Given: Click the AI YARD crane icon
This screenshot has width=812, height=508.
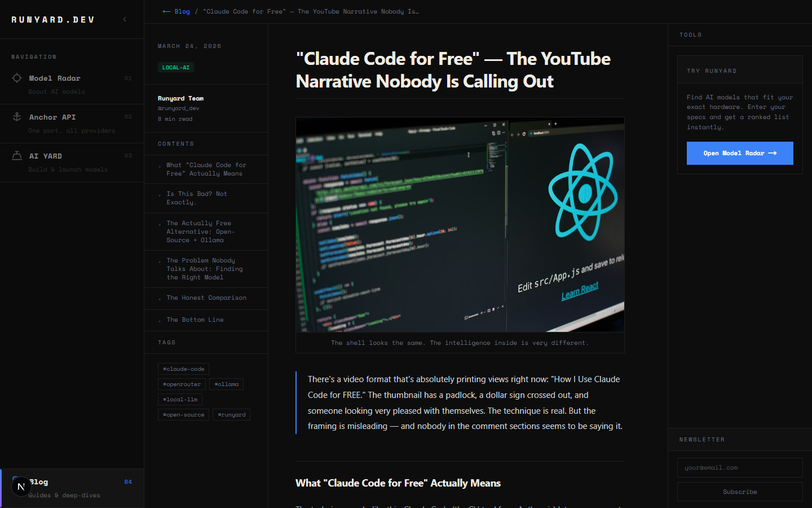Looking at the screenshot, I should 17,156.
